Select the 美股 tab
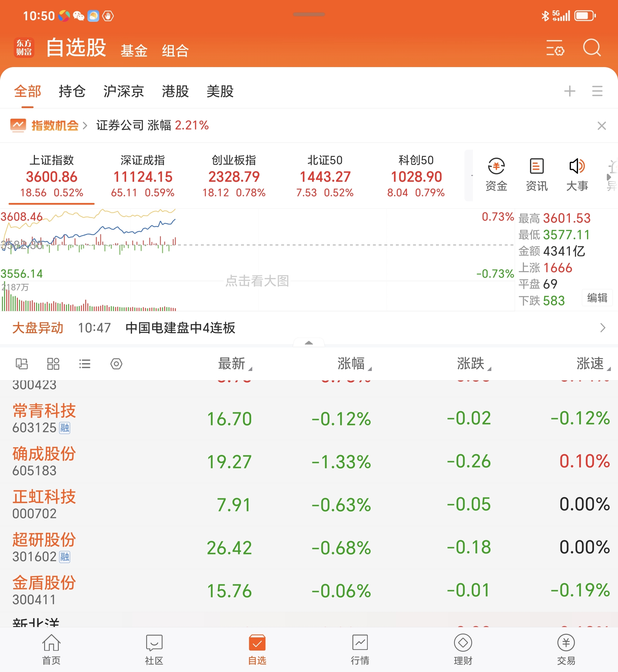Viewport: 618px width, 672px height. (220, 91)
